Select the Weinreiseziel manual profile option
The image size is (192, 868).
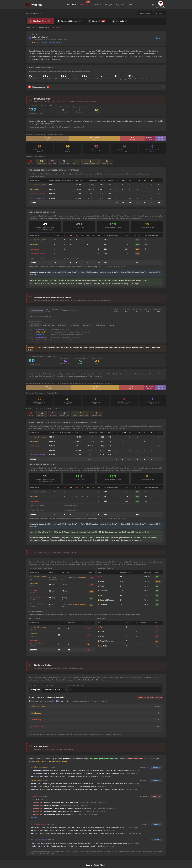(x=101, y=325)
